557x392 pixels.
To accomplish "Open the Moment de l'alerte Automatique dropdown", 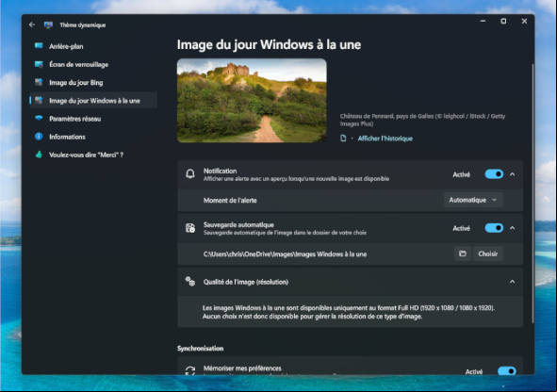I will point(473,200).
